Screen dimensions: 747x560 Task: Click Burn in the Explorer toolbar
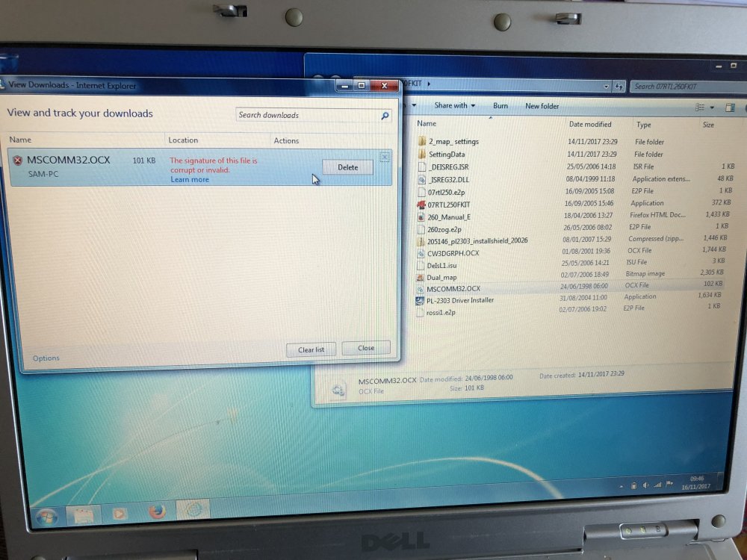500,106
